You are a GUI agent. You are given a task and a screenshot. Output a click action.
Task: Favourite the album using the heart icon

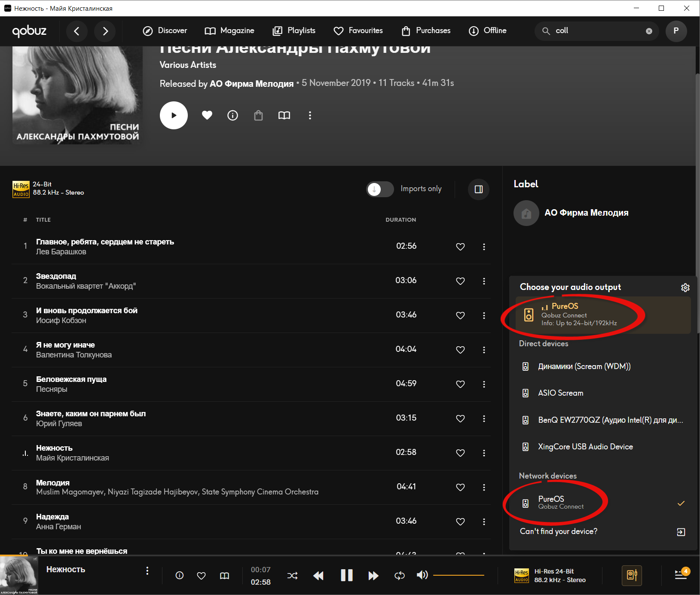[x=207, y=115]
